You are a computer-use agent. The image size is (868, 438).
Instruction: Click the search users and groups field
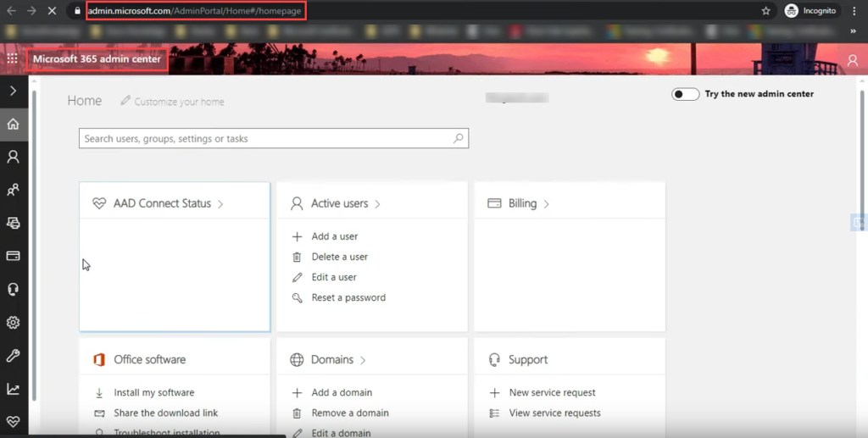click(274, 138)
